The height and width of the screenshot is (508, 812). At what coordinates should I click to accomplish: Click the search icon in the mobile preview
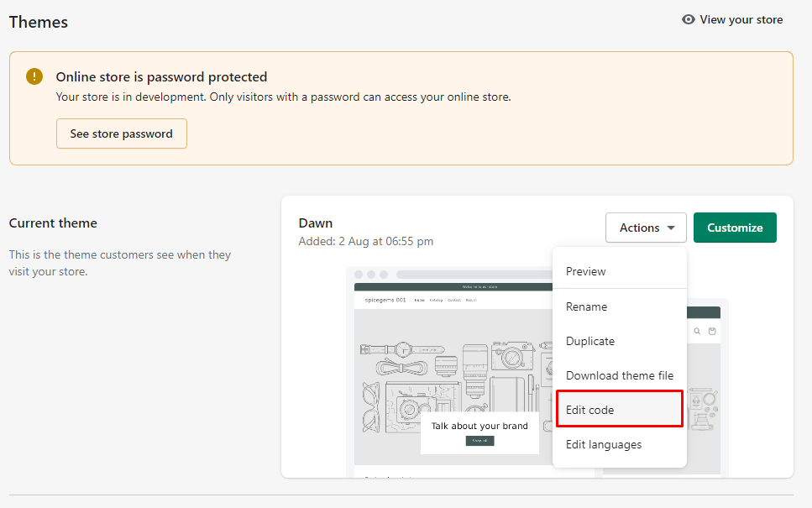pyautogui.click(x=696, y=332)
